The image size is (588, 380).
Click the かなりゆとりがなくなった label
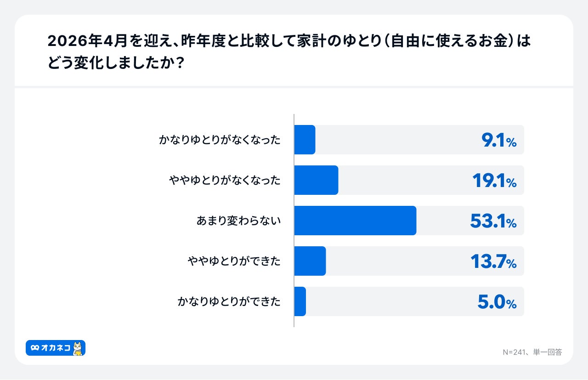click(220, 140)
